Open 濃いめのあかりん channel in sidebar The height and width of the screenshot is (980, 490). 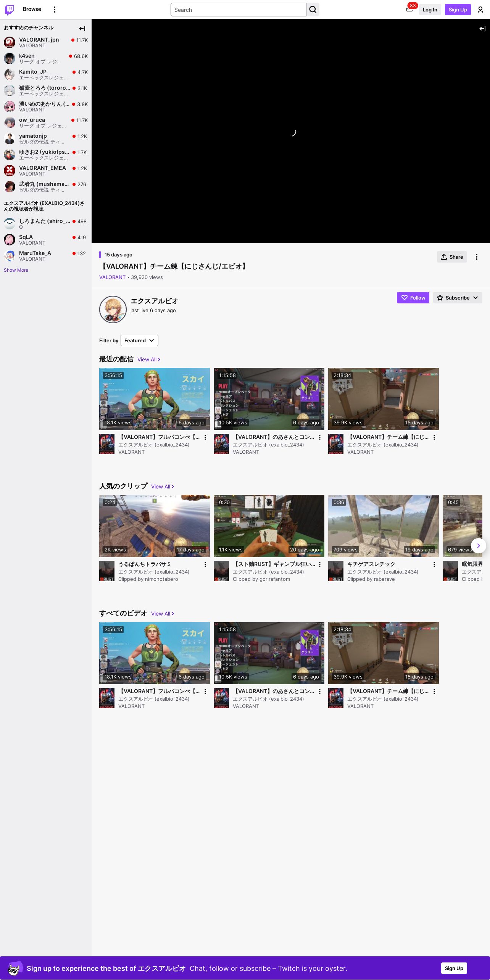pyautogui.click(x=46, y=106)
